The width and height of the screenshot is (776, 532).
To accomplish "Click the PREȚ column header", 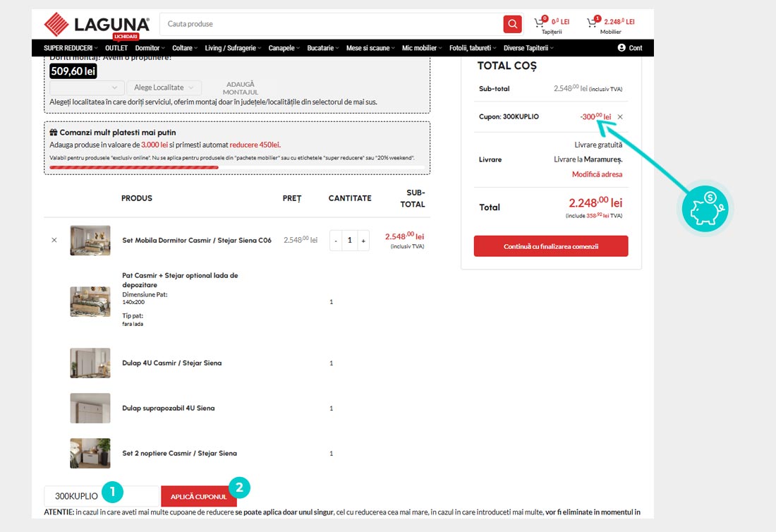I will point(292,198).
